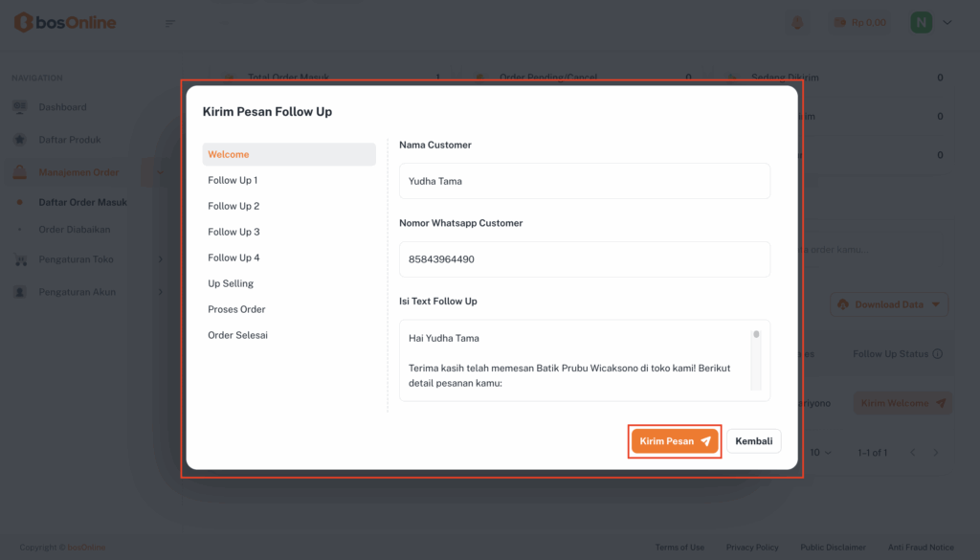This screenshot has width=980, height=560.
Task: Switch to the Up Selling template tab
Action: point(231,283)
